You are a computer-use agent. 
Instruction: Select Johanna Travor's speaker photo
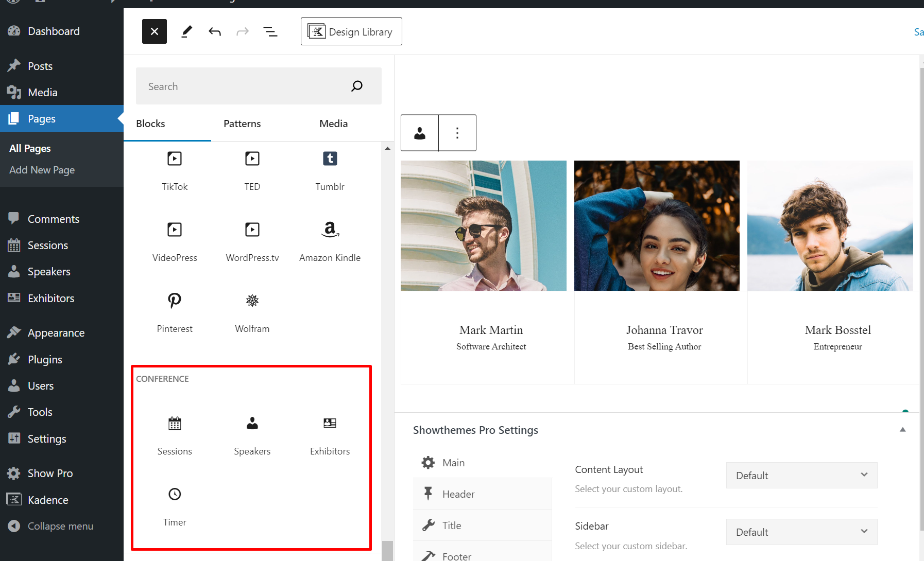(657, 225)
